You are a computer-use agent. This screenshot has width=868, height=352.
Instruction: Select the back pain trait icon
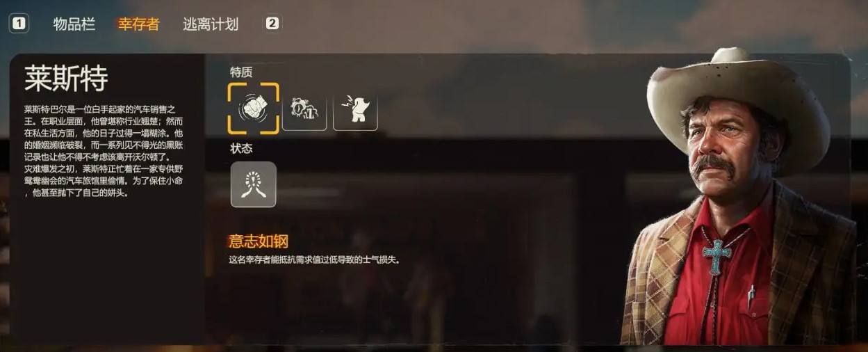tap(355, 108)
